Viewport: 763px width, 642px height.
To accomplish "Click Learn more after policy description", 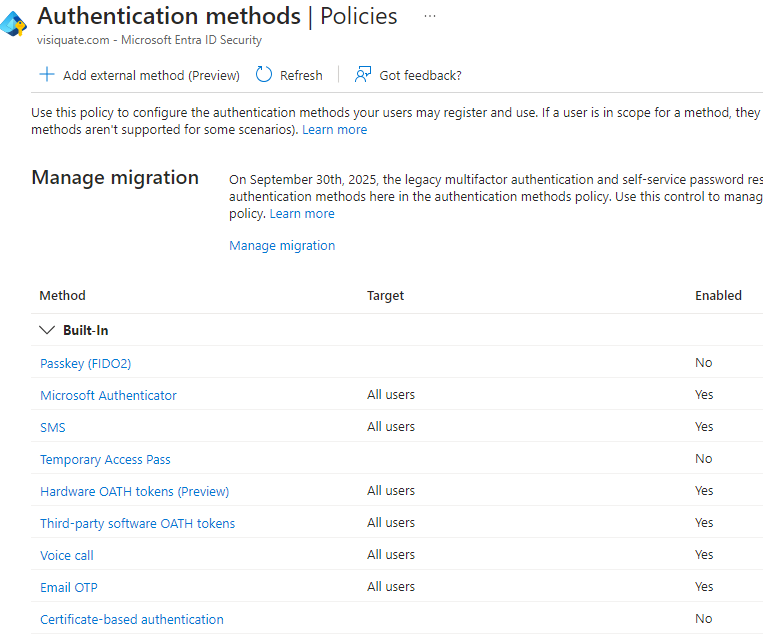I will coord(334,129).
